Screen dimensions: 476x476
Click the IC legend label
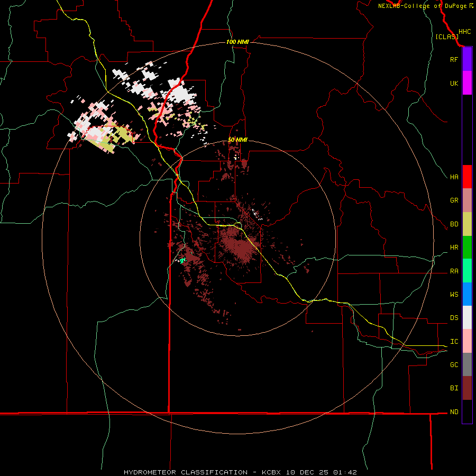(454, 342)
